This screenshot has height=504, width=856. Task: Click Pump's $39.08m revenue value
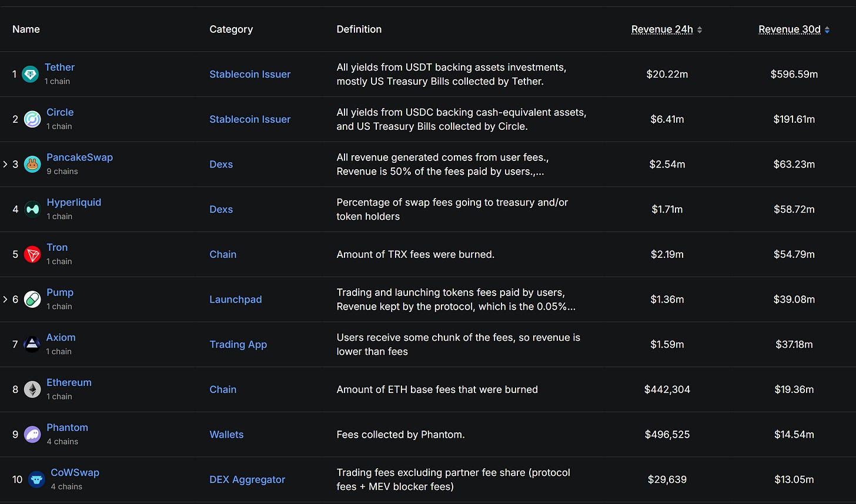(x=794, y=300)
